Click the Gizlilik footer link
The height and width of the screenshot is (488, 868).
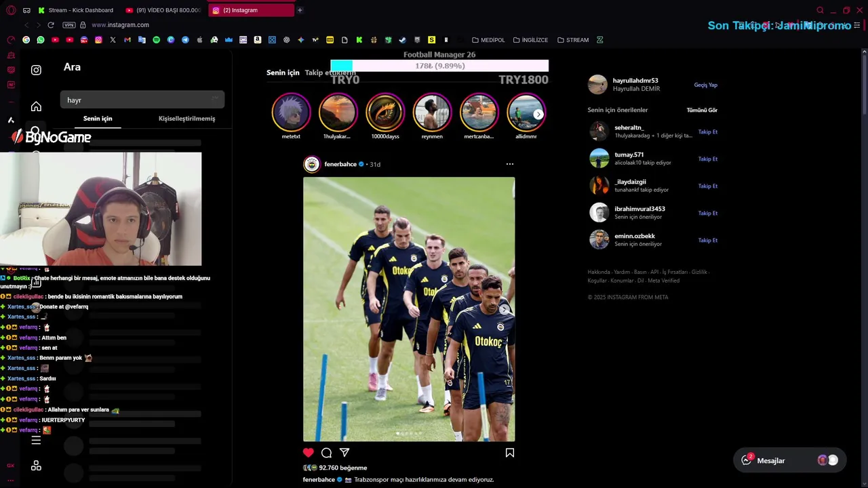[x=699, y=272]
